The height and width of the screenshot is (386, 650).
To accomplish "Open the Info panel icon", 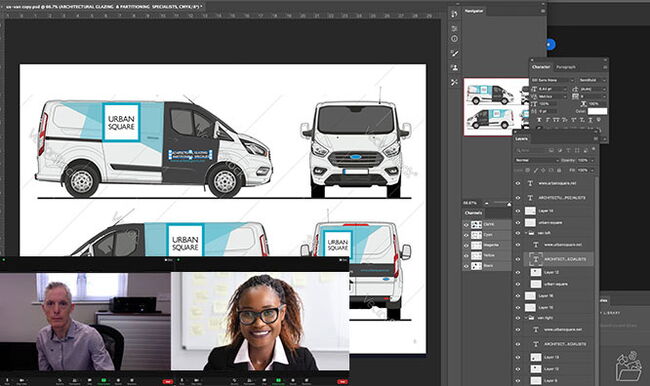I will 454,39.
